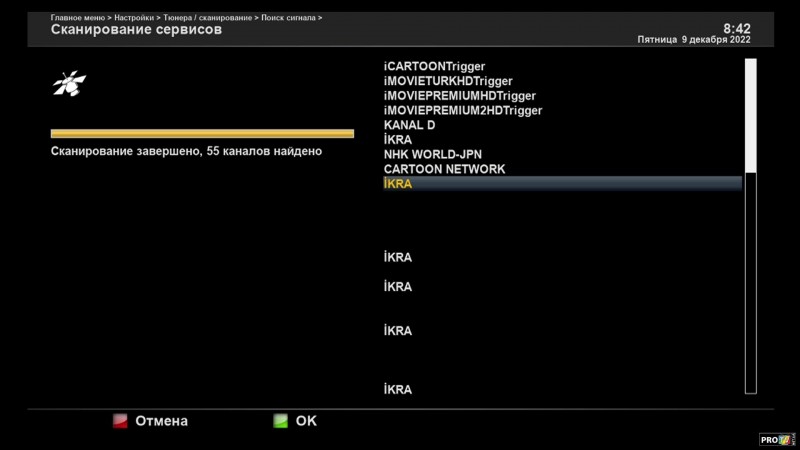Click the highlighted yellow İKRA entry
800x450 pixels.
pos(398,184)
